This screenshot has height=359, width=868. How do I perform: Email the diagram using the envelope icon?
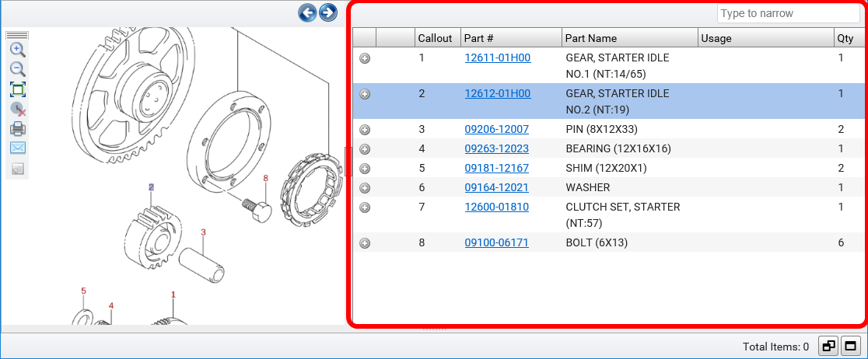coord(17,148)
